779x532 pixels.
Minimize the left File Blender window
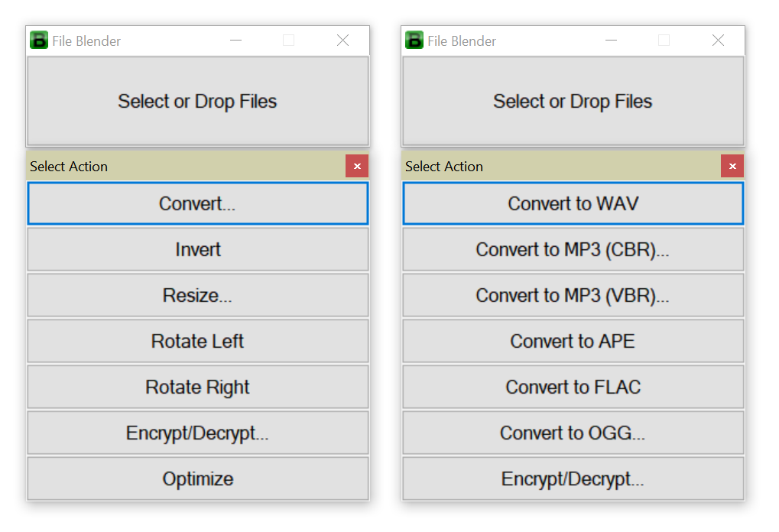pos(235,41)
